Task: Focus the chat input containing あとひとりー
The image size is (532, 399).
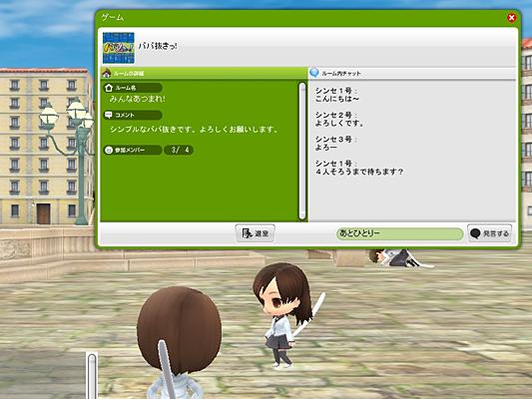Action: click(399, 233)
